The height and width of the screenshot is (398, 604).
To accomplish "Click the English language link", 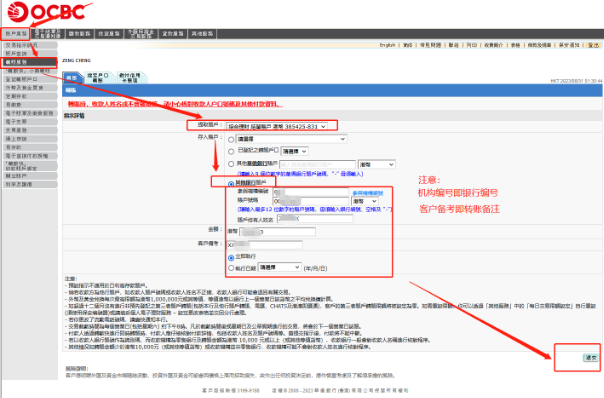I will [x=387, y=45].
